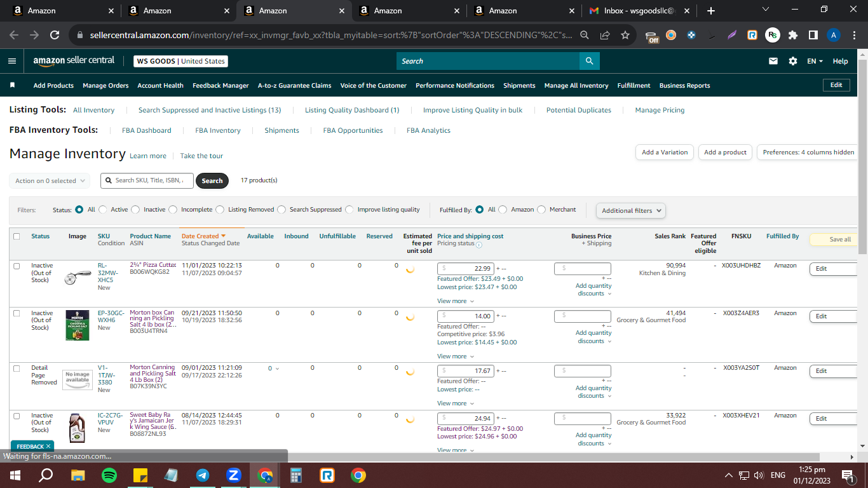Open the Action on 0 selected dropdown
Screen dimensions: 868x488
click(x=50, y=181)
